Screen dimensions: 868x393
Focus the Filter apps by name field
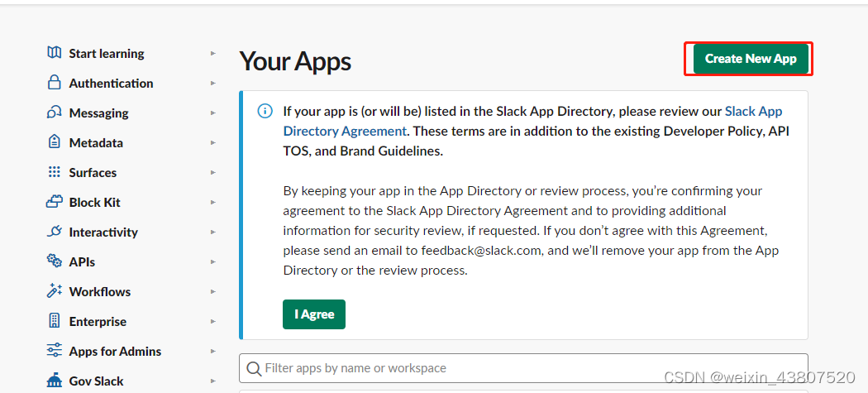tap(523, 368)
